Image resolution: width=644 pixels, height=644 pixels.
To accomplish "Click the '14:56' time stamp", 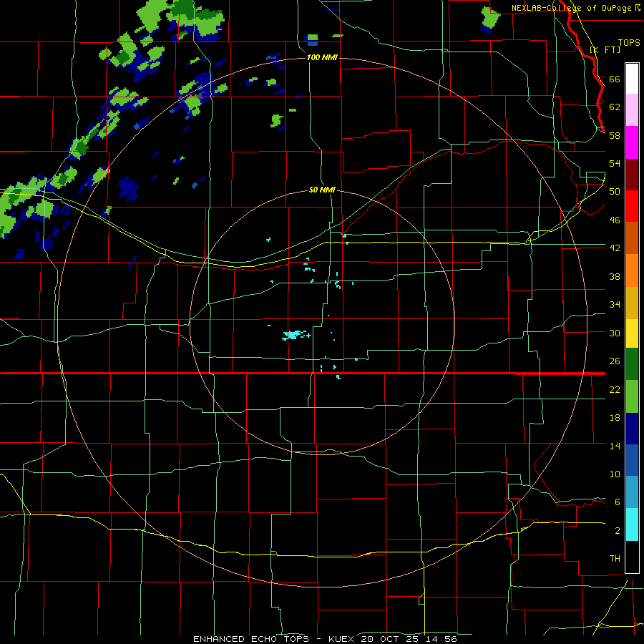I will (x=443, y=639).
